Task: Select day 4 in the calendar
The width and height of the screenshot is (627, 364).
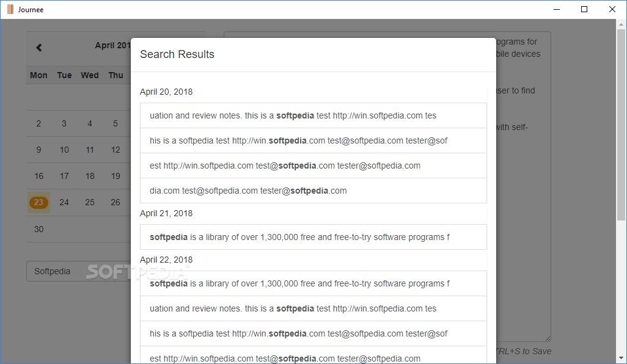Action: click(90, 123)
